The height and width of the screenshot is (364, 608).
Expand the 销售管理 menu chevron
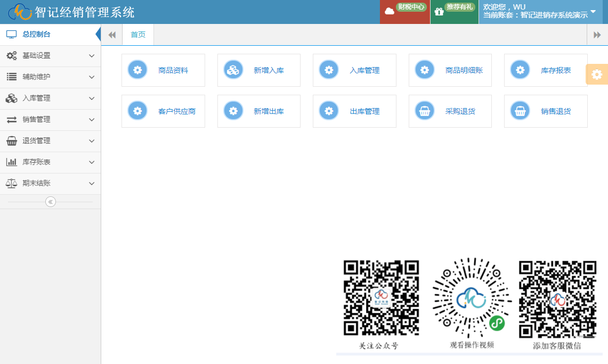92,120
